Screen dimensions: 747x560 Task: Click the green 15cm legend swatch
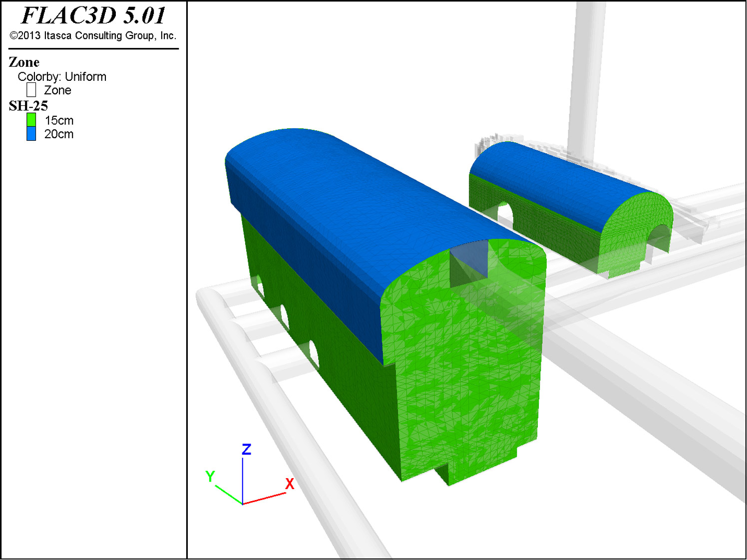click(31, 120)
